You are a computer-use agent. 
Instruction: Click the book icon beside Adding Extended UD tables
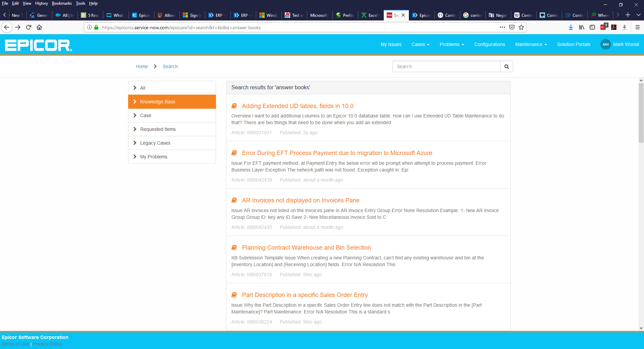click(x=234, y=106)
